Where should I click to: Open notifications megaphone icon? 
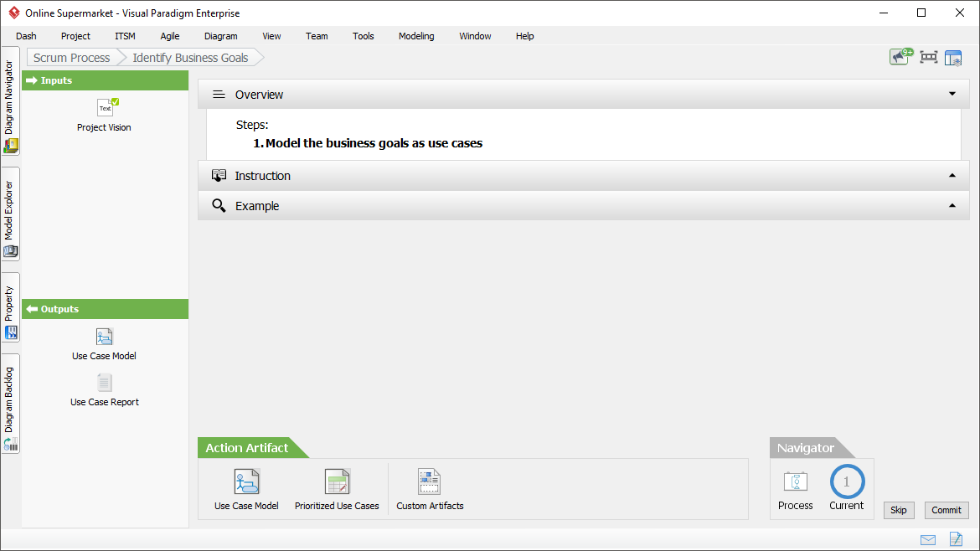(x=900, y=57)
